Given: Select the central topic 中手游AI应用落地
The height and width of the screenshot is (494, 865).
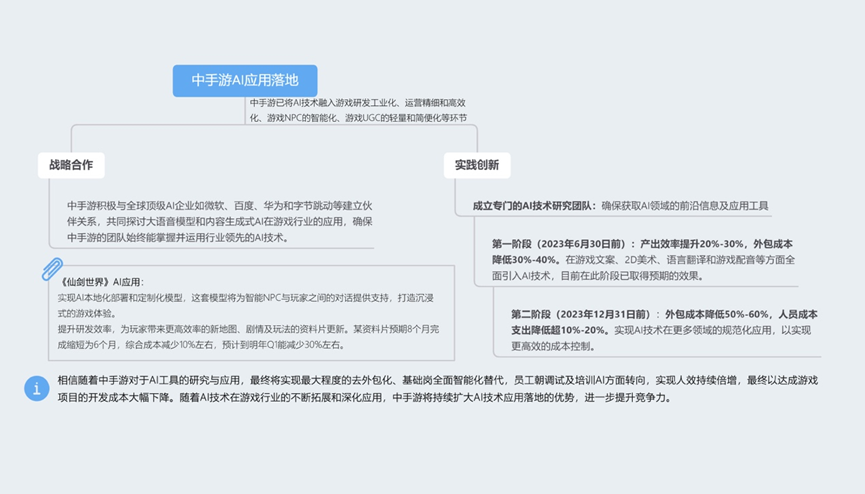Looking at the screenshot, I should pyautogui.click(x=245, y=80).
